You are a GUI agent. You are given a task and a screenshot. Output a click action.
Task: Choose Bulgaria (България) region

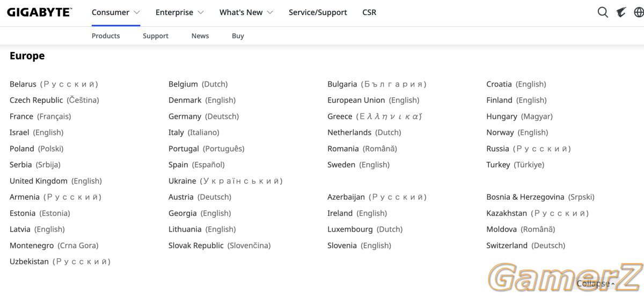pos(377,84)
